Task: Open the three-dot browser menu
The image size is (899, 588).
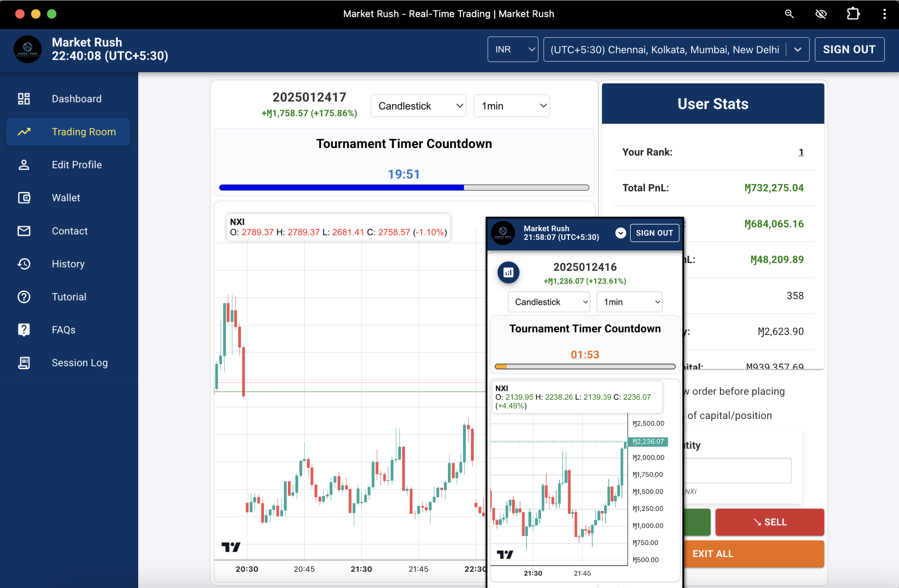Action: (884, 14)
